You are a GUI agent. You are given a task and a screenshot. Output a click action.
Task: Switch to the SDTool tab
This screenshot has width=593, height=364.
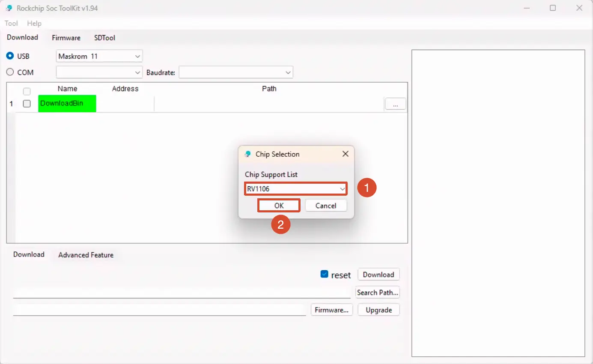click(x=105, y=38)
